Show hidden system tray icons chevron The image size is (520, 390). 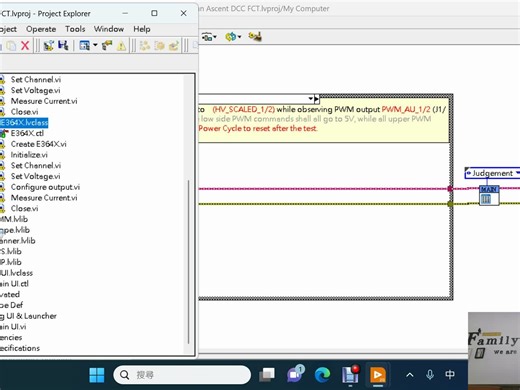click(x=410, y=375)
